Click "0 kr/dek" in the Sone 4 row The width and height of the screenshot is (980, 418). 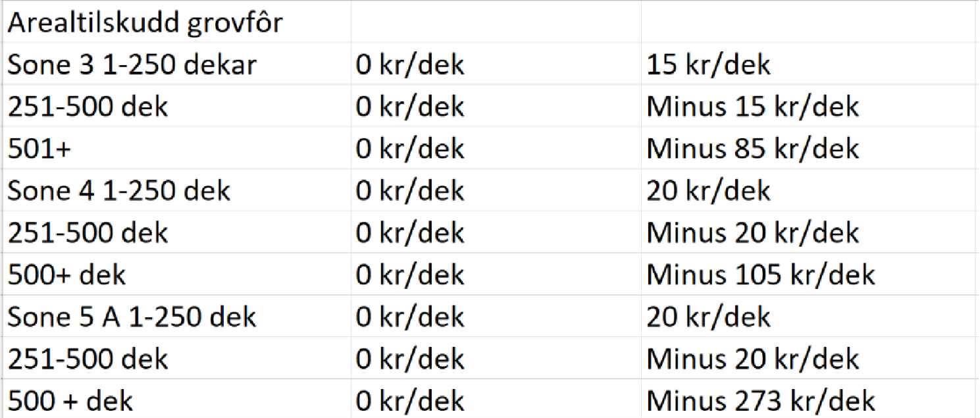click(x=410, y=191)
